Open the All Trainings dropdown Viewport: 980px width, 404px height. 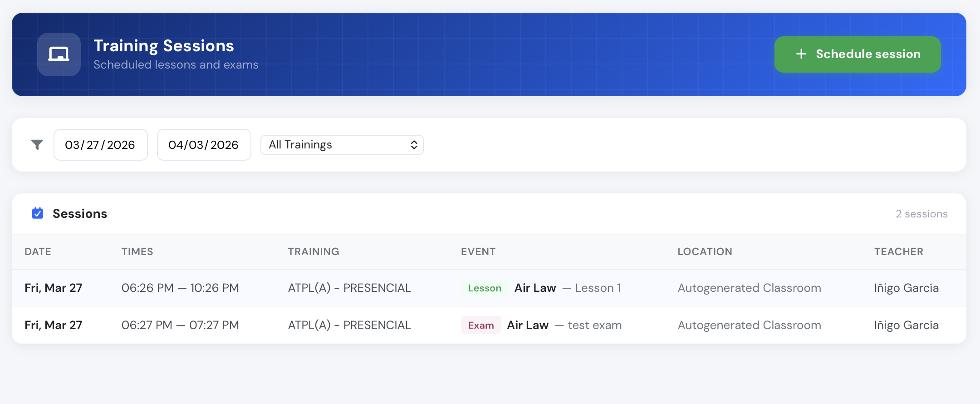(342, 145)
